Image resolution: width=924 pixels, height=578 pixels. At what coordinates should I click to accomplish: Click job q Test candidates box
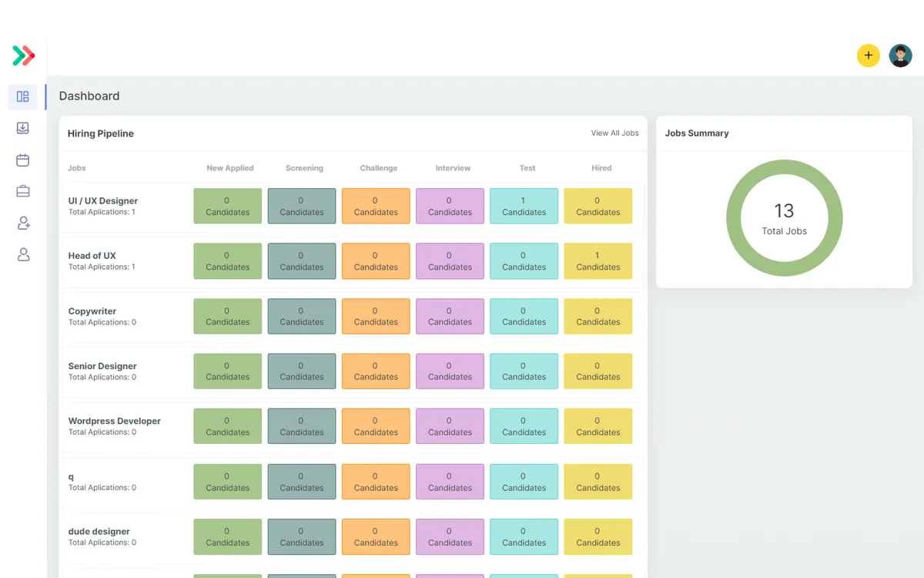pos(524,482)
